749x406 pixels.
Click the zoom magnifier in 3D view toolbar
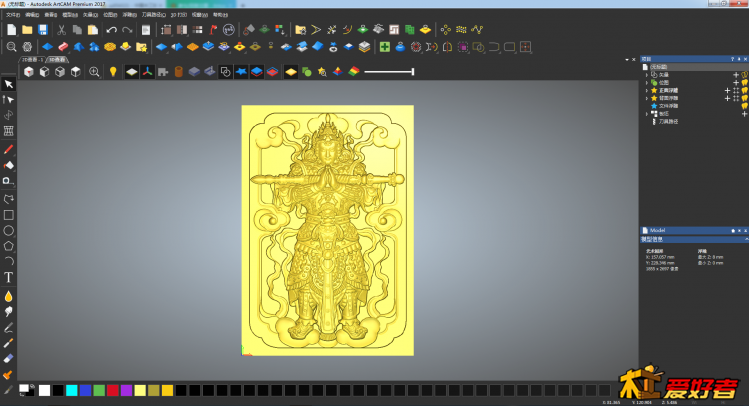coord(94,72)
